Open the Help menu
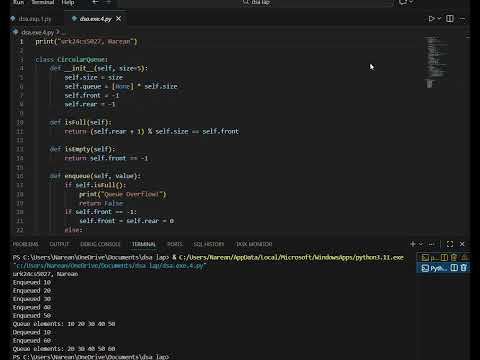Image resolution: width=480 pixels, height=360 pixels. pyautogui.click(x=68, y=2)
